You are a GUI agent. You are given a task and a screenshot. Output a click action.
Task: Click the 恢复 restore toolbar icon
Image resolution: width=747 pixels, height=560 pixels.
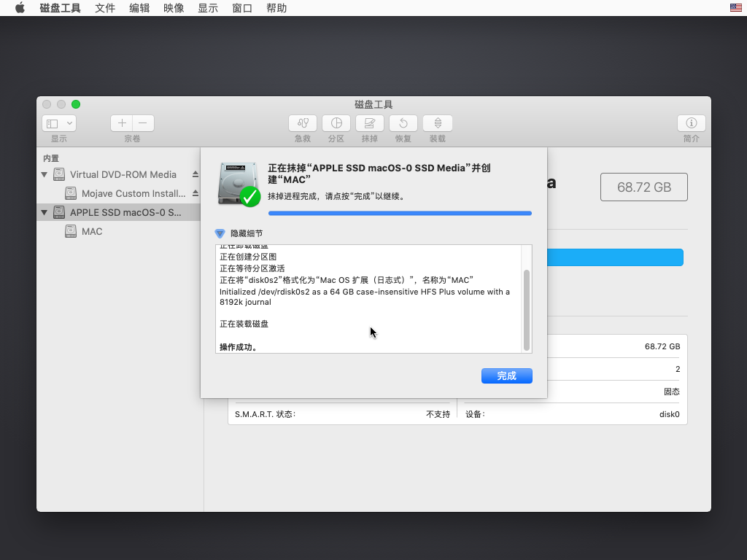click(x=403, y=123)
